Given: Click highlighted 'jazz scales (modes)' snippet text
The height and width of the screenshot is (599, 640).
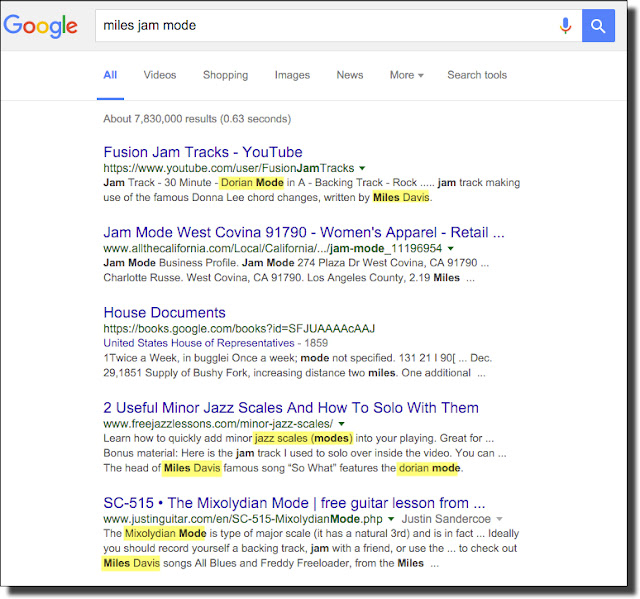Looking at the screenshot, I should pyautogui.click(x=303, y=438).
